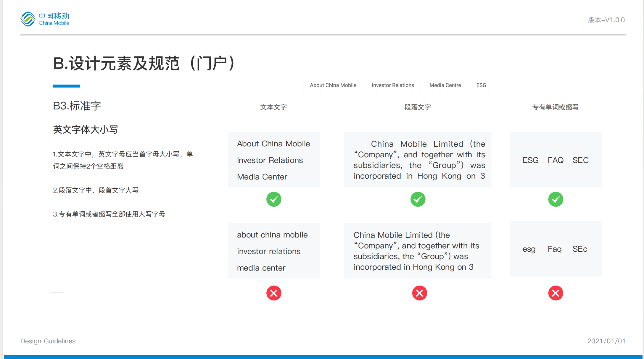644x359 pixels.
Task: Click red X under left-aligned paragraph
Action: (419, 293)
